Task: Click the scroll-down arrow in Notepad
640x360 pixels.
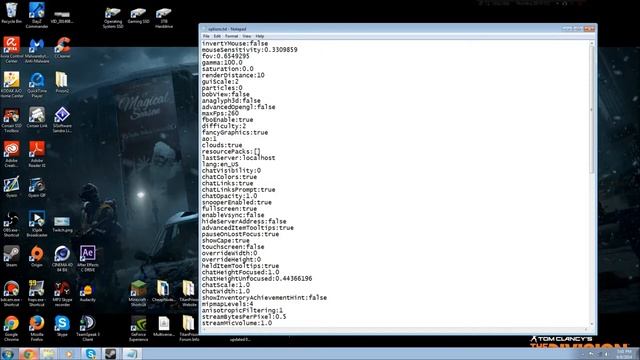Action: point(592,324)
